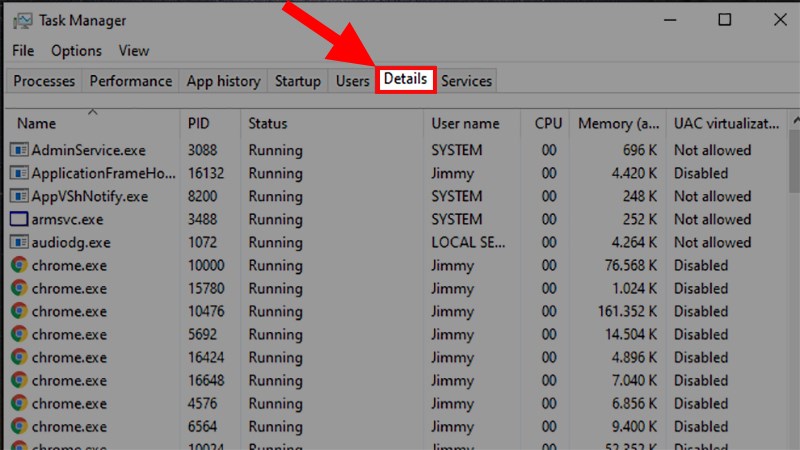Click memory value 4.264 K

click(x=635, y=242)
